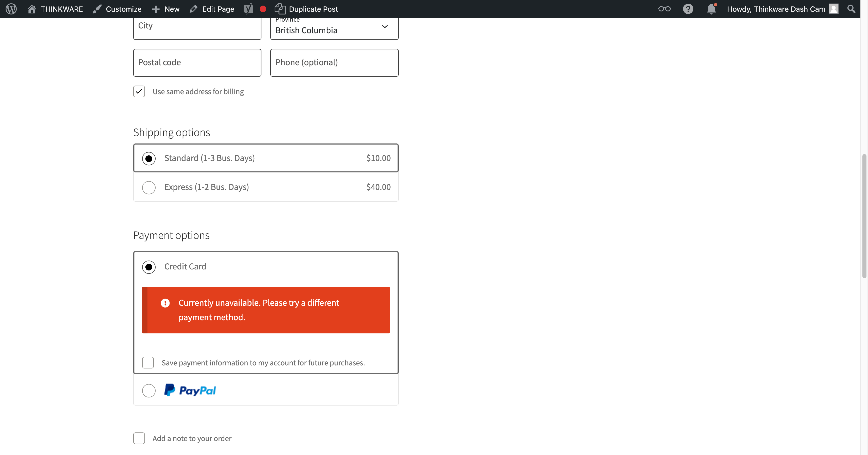The width and height of the screenshot is (868, 455).
Task: Click the error exclamation icon
Action: (x=165, y=303)
